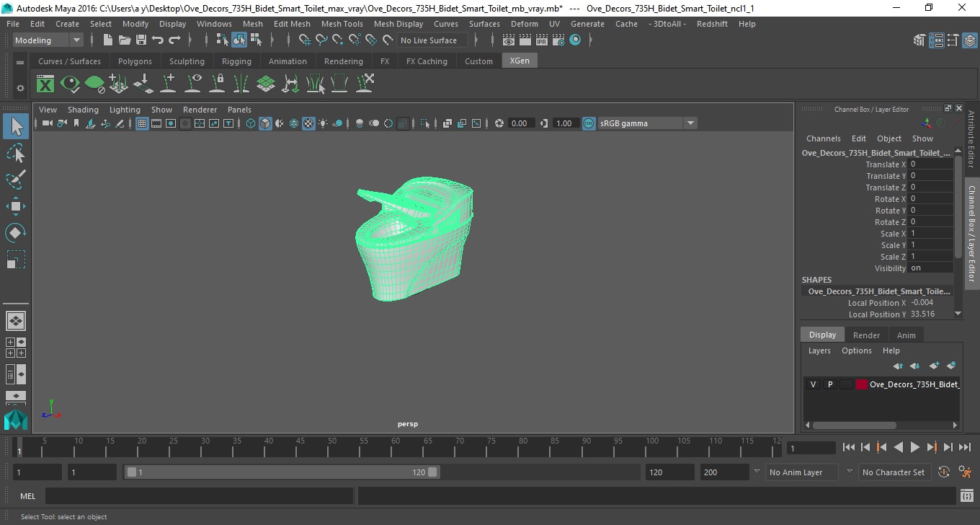This screenshot has width=980, height=525.
Task: Click the play forwards button
Action: tap(914, 448)
